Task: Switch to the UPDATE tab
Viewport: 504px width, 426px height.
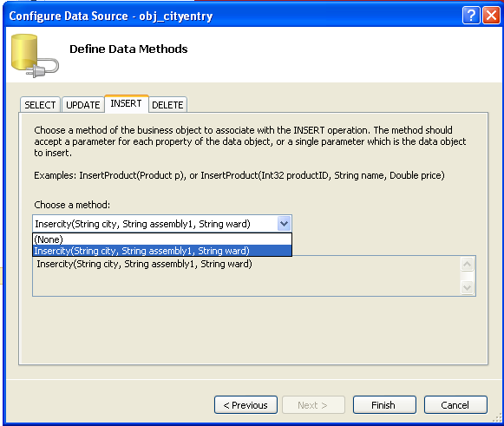Action: tap(83, 105)
